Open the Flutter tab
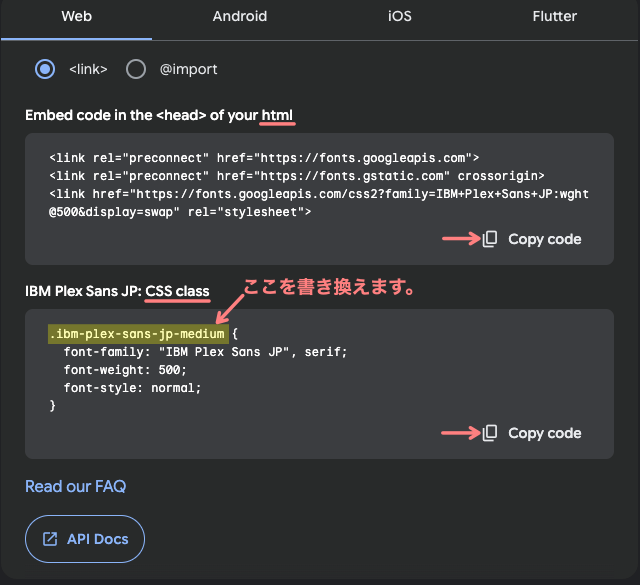Image resolution: width=640 pixels, height=585 pixels. (x=554, y=16)
